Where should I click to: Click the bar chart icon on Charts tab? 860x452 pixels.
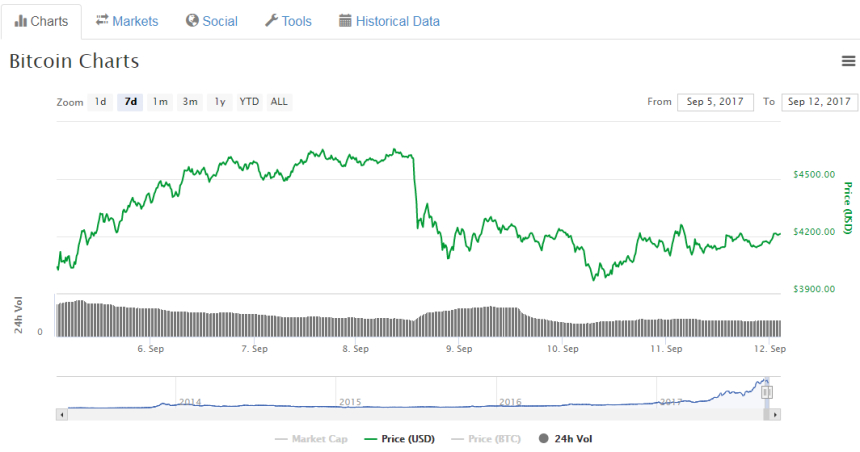point(21,21)
